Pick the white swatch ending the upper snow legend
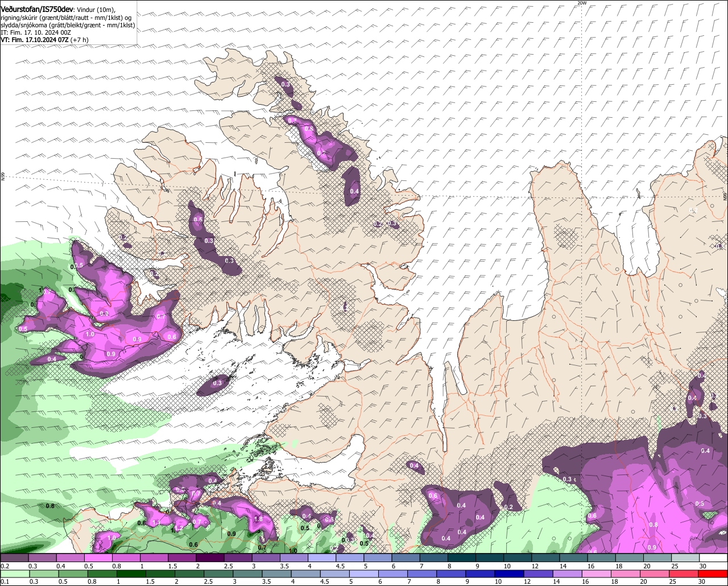Image resolution: width=728 pixels, height=586 pixels. (x=714, y=558)
